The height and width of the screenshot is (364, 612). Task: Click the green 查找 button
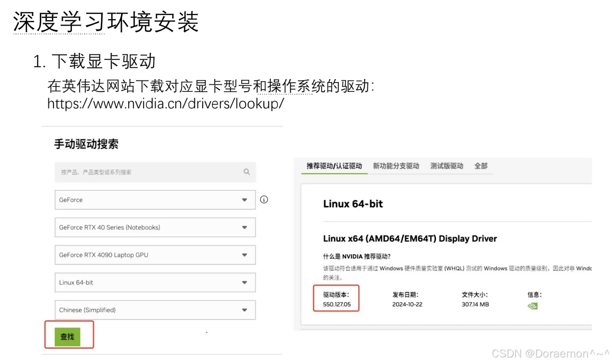point(68,337)
